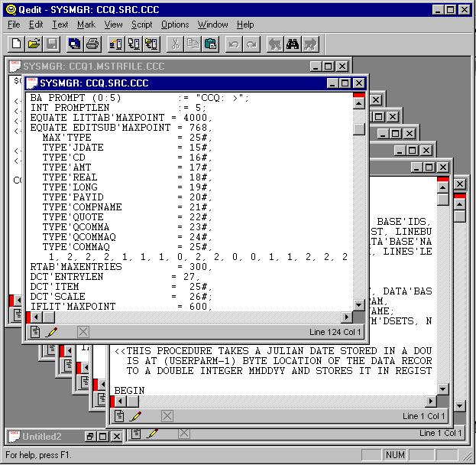
Task: Click the New file toolbar icon
Action: [x=16, y=44]
